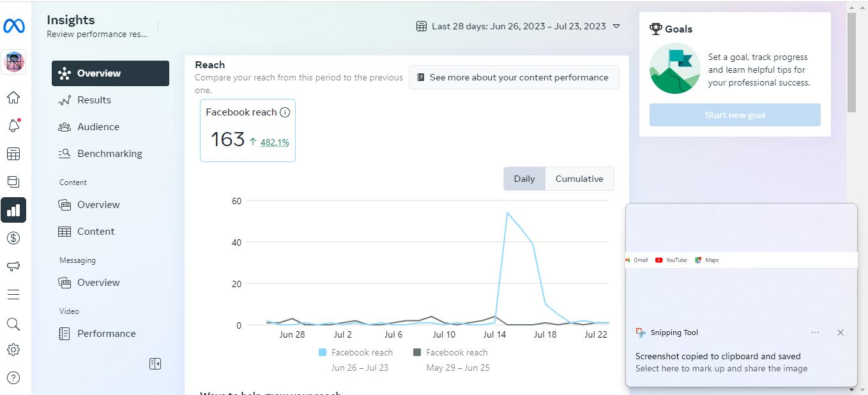Click the Start new goal button
The width and height of the screenshot is (868, 395).
coord(735,116)
